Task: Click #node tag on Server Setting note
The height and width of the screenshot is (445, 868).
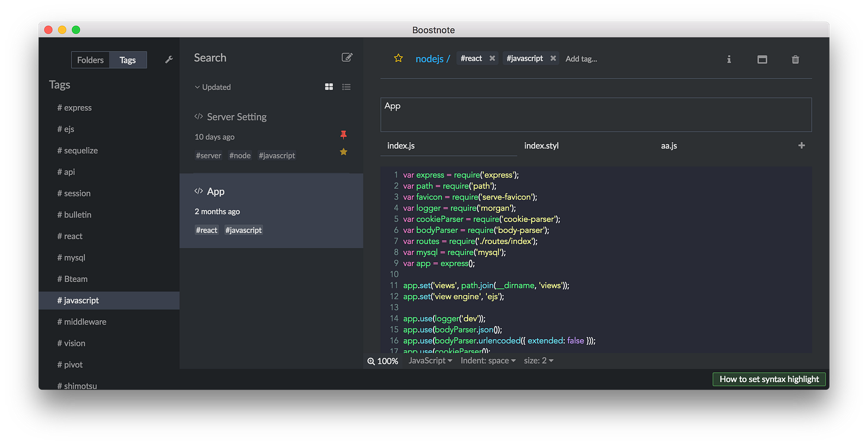Action: point(240,156)
